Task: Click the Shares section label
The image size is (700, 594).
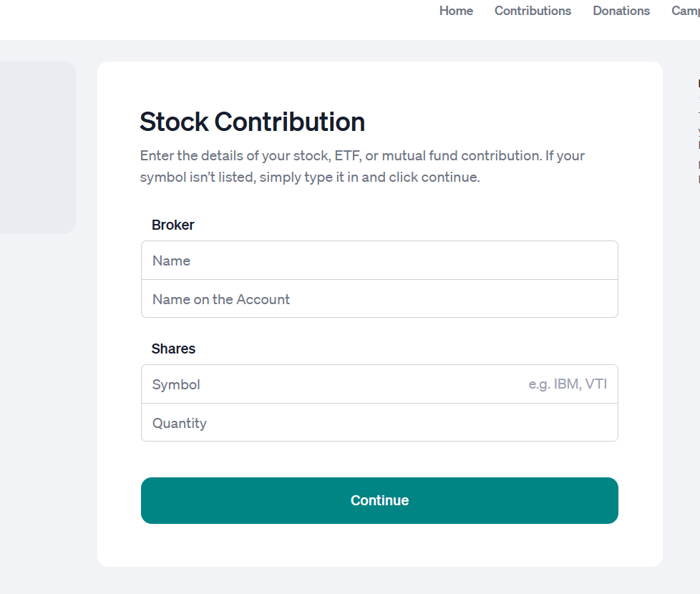Action: [173, 349]
